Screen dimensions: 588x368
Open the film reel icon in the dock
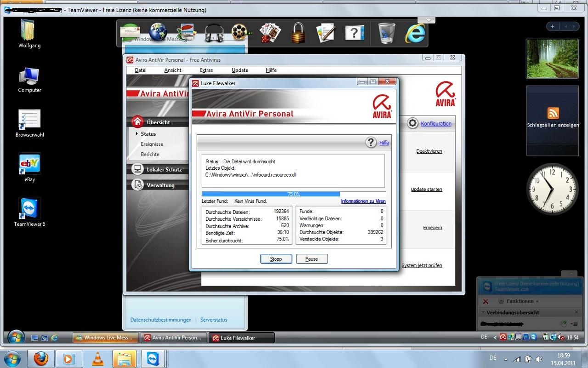coord(241,33)
